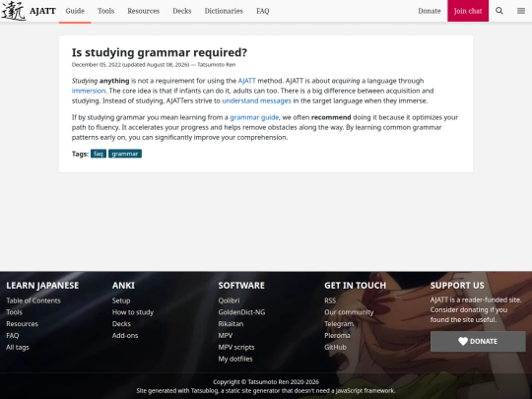
Task: Open the Pleroma footer link
Action: pos(337,336)
